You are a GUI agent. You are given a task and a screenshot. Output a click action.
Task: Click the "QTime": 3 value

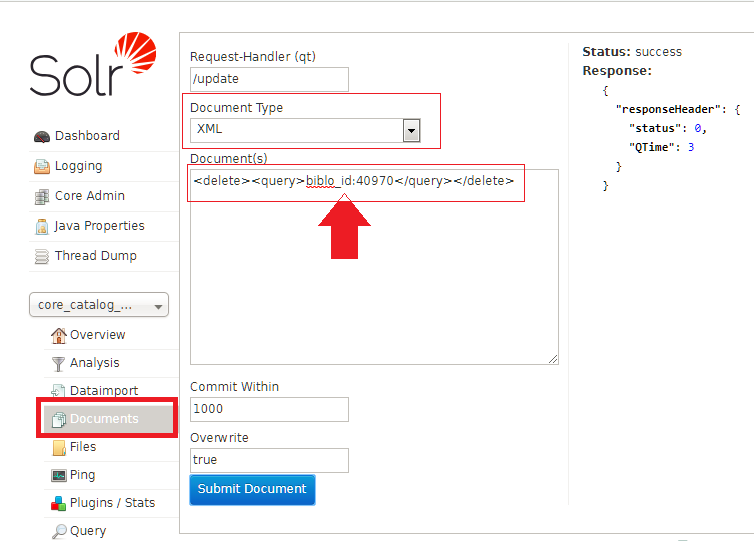[x=691, y=147]
